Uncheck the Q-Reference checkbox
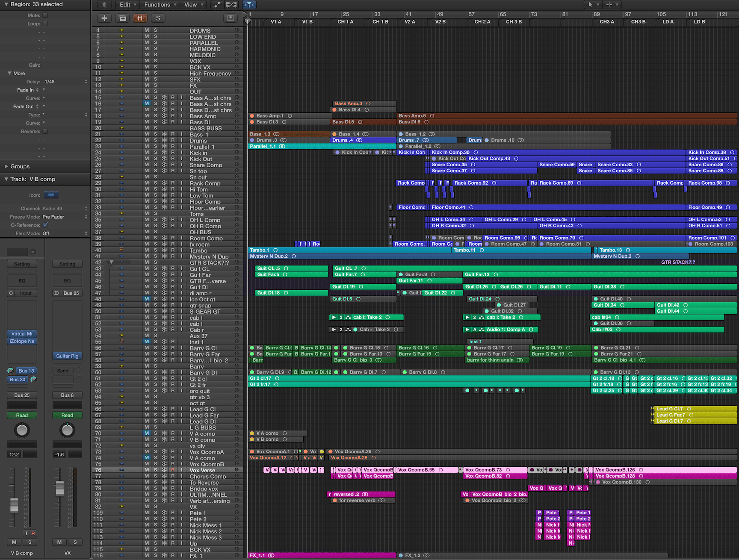Viewport: 739px width, 560px height. point(45,224)
